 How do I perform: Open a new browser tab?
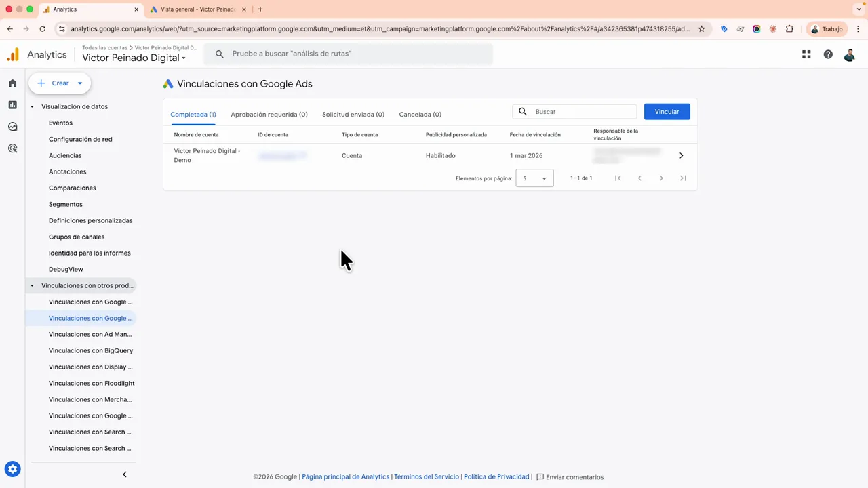pos(260,9)
